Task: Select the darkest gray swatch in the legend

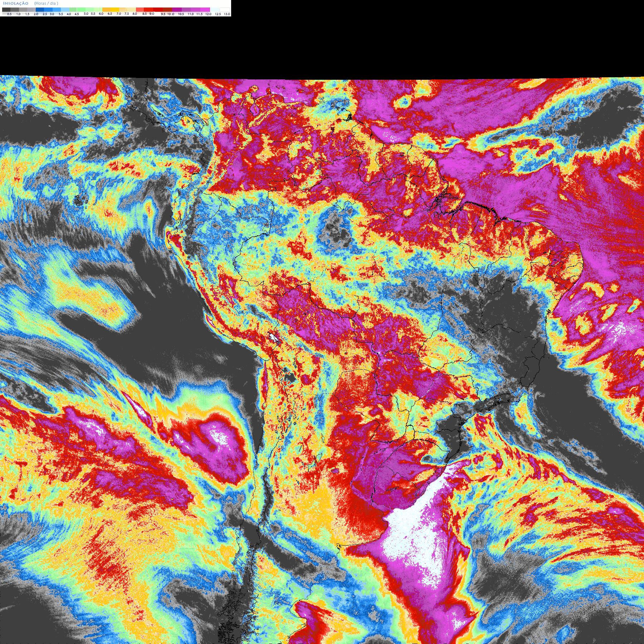Action: 6,10
